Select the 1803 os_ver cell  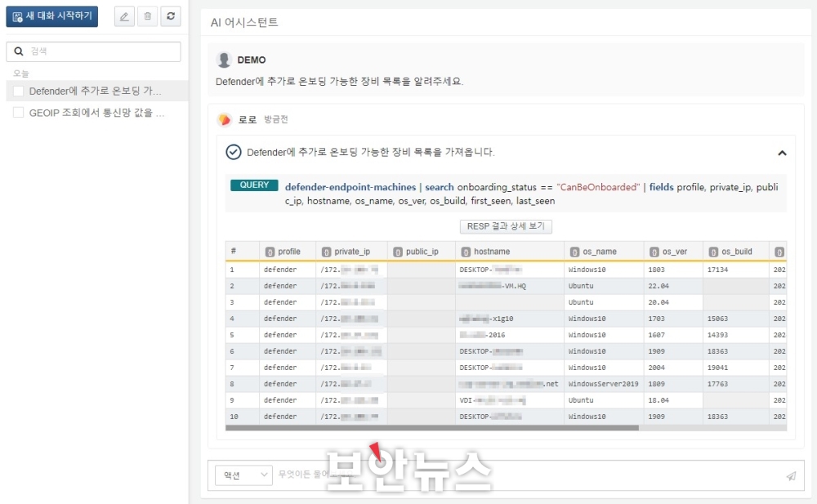[x=673, y=270]
